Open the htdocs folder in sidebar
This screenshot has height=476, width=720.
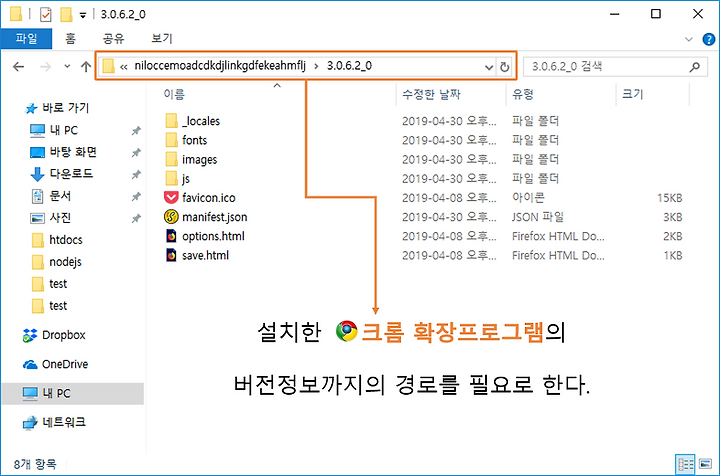(x=57, y=240)
